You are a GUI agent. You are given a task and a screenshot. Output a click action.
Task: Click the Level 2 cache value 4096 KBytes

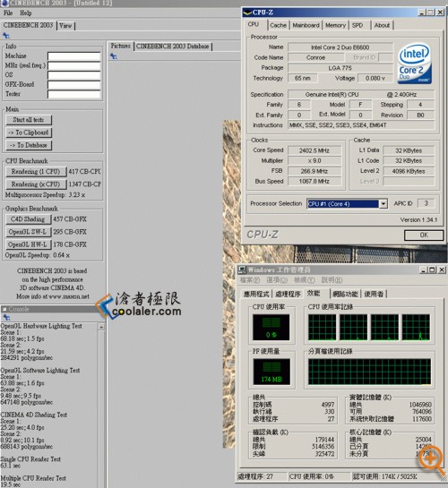pos(409,171)
